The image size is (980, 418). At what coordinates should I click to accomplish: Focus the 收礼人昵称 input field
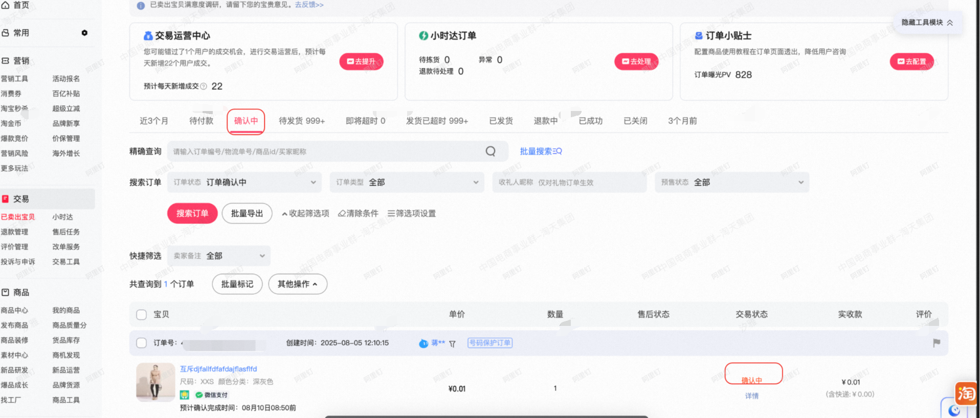tap(569, 182)
